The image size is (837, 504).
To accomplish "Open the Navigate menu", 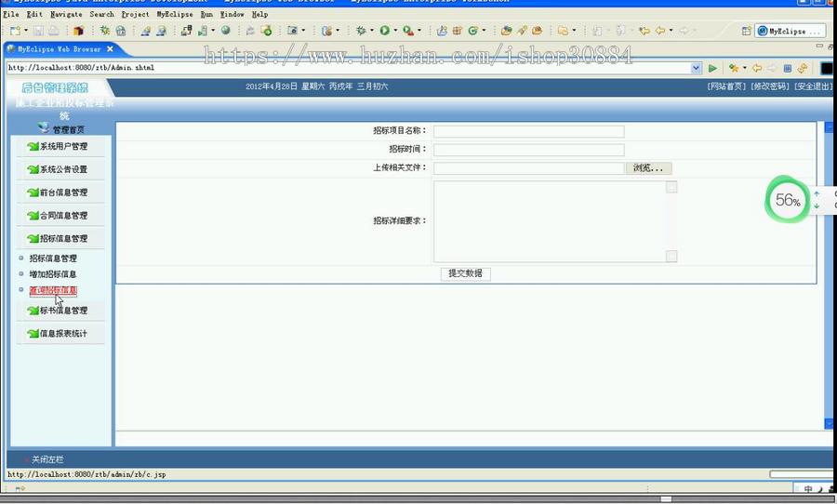I will click(66, 14).
